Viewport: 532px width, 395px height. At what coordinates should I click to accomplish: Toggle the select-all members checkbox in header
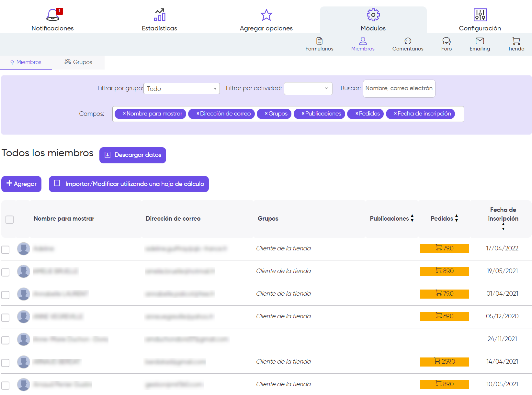[x=10, y=220]
